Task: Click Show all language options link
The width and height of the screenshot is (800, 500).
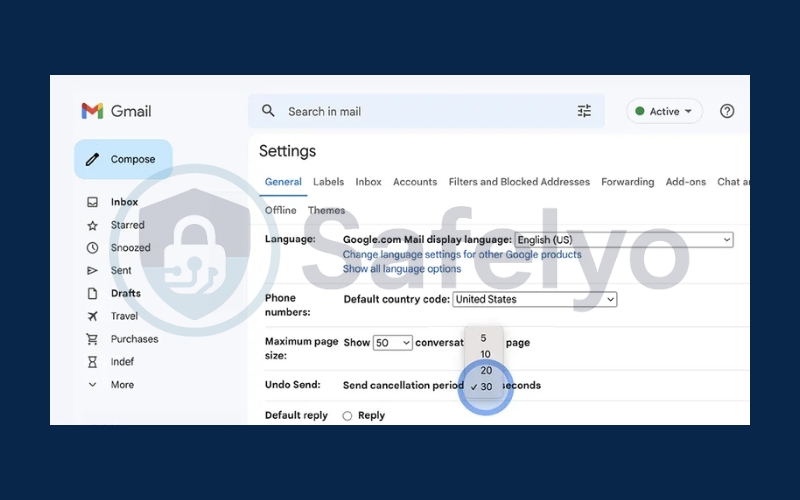Action: pyautogui.click(x=402, y=269)
